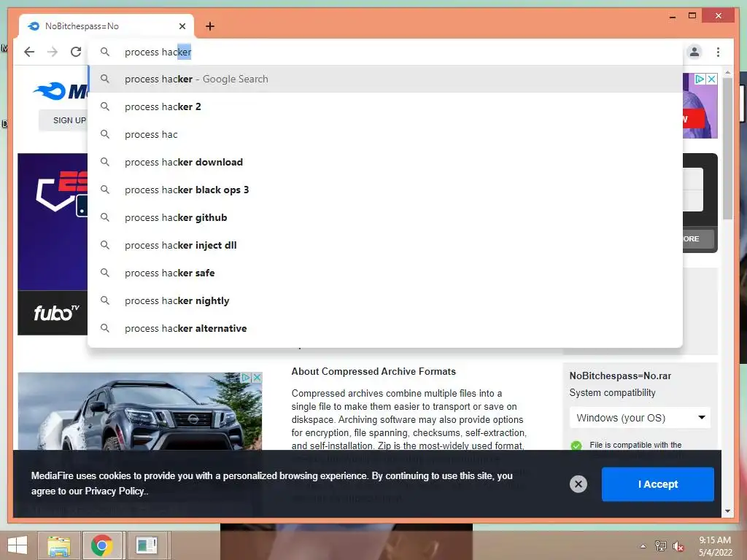Open a new tab with plus button
This screenshot has width=747, height=560.
(210, 26)
